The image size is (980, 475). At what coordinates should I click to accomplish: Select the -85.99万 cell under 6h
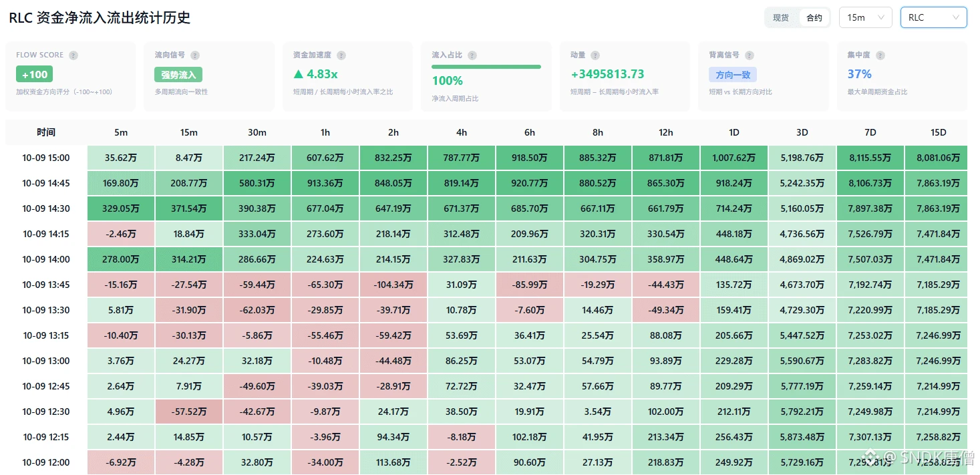530,285
